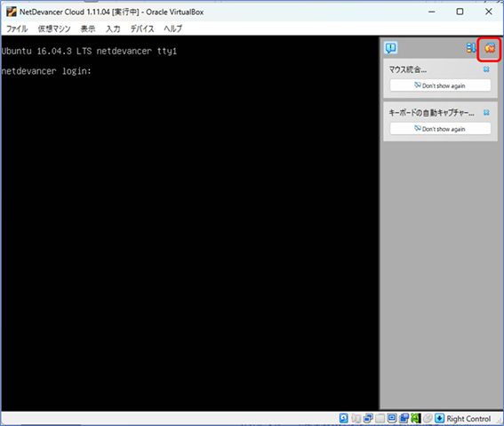Open the デバイス menu
The width and height of the screenshot is (504, 426).
click(142, 28)
